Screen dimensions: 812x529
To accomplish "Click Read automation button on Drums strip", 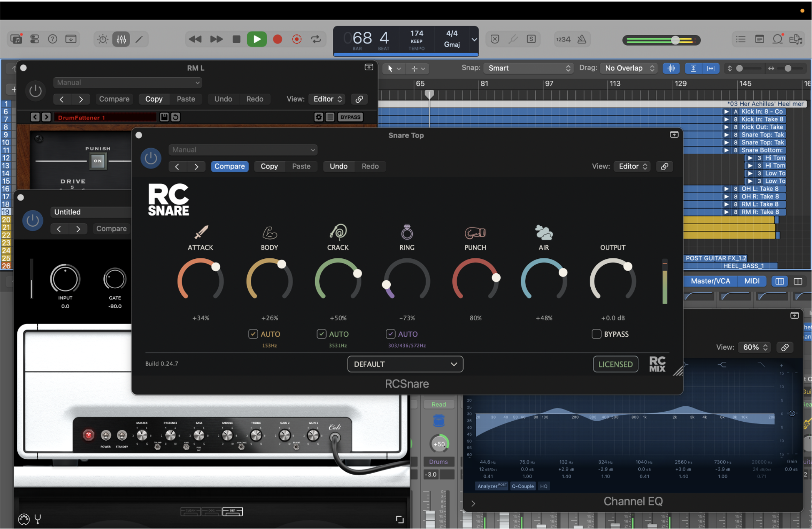I will 439,404.
